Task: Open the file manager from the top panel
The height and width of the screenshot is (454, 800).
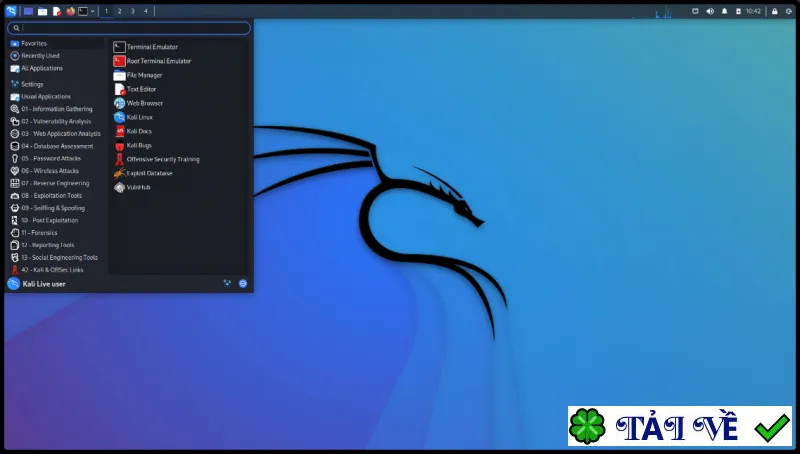Action: (42, 11)
